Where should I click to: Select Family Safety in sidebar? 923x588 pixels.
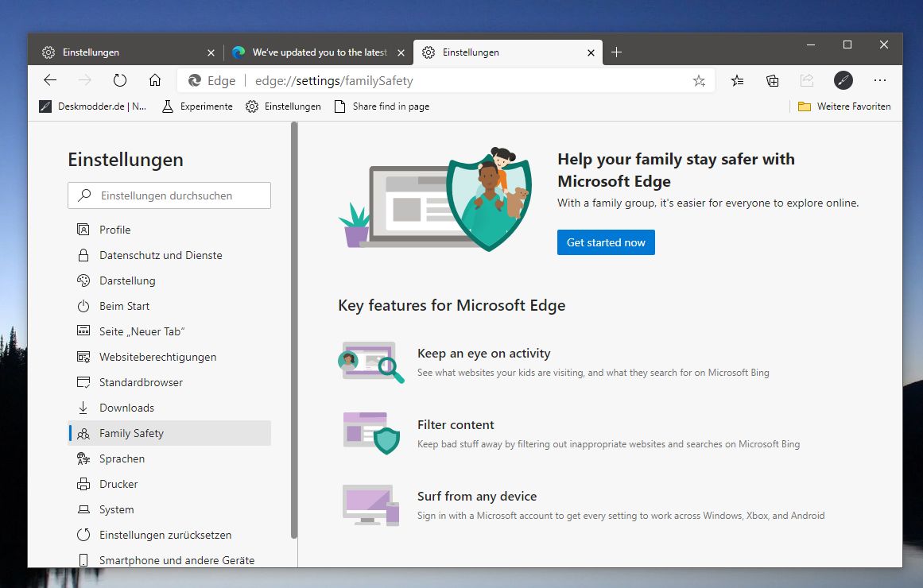point(169,433)
